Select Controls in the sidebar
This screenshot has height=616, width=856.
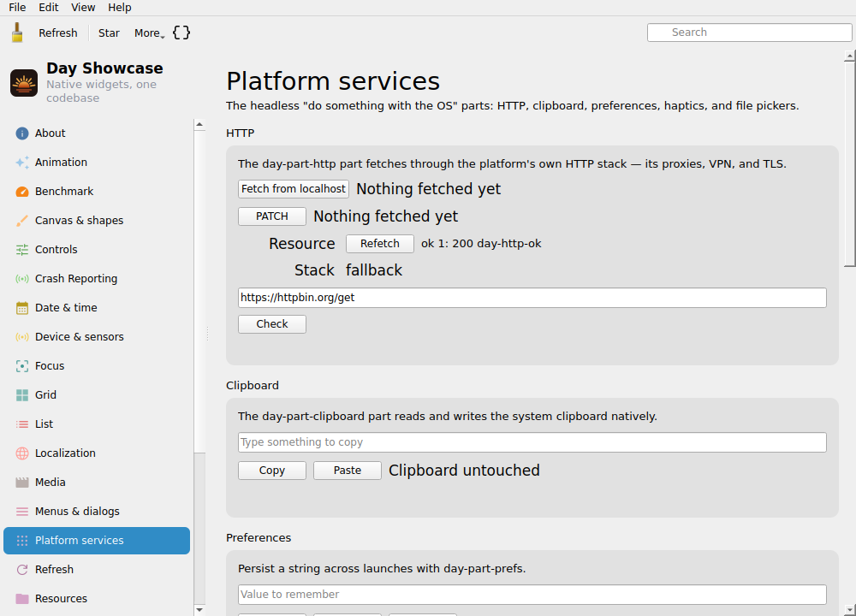coord(97,249)
